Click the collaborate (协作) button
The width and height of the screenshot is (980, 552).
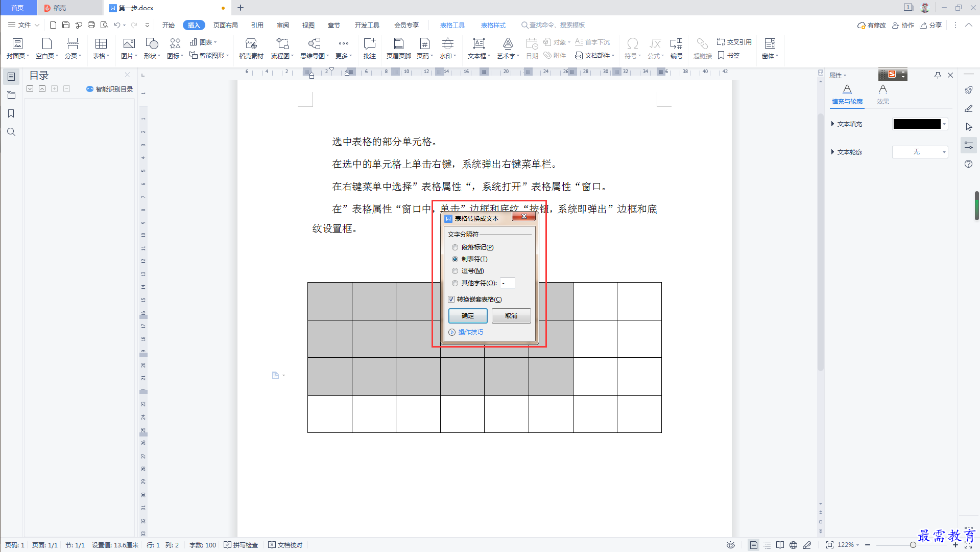tap(903, 25)
